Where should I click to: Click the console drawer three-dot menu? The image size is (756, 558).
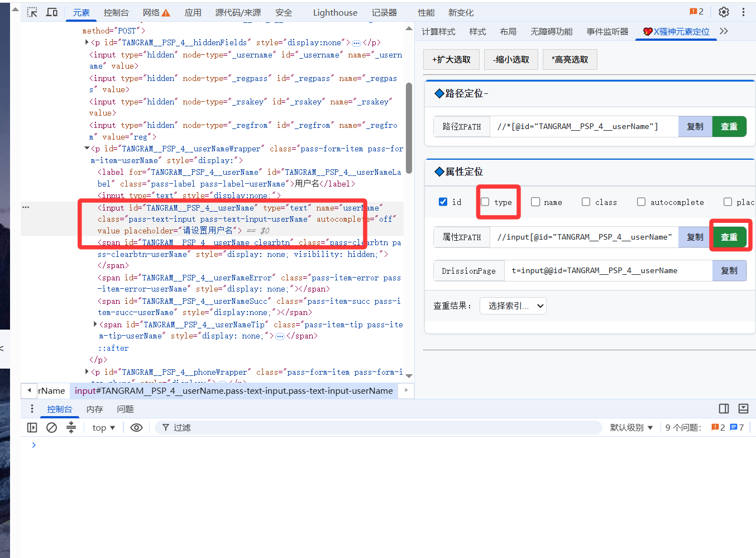pyautogui.click(x=32, y=409)
